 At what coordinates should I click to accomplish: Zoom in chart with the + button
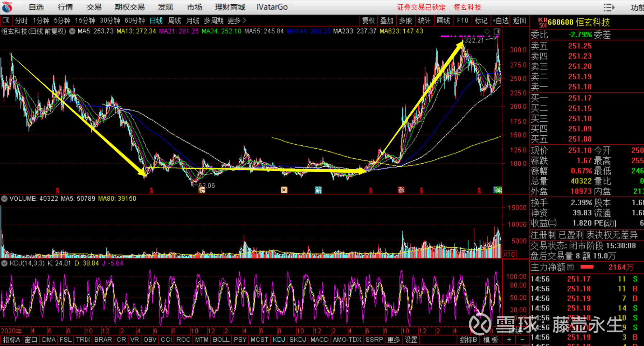(509, 340)
